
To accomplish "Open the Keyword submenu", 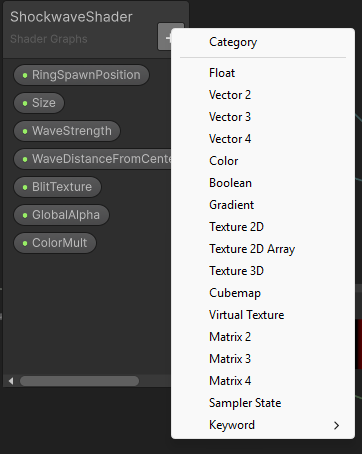I will 263,425.
